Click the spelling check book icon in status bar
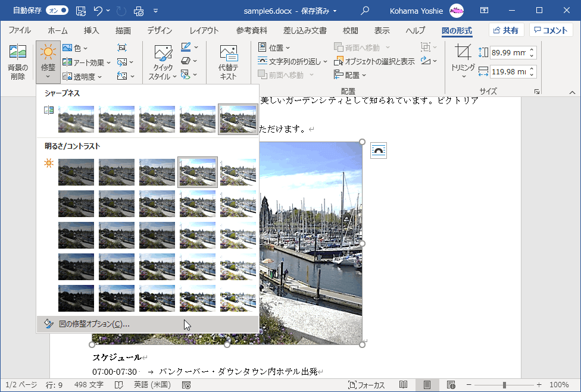Screen dimensions: 581x392 [118, 385]
